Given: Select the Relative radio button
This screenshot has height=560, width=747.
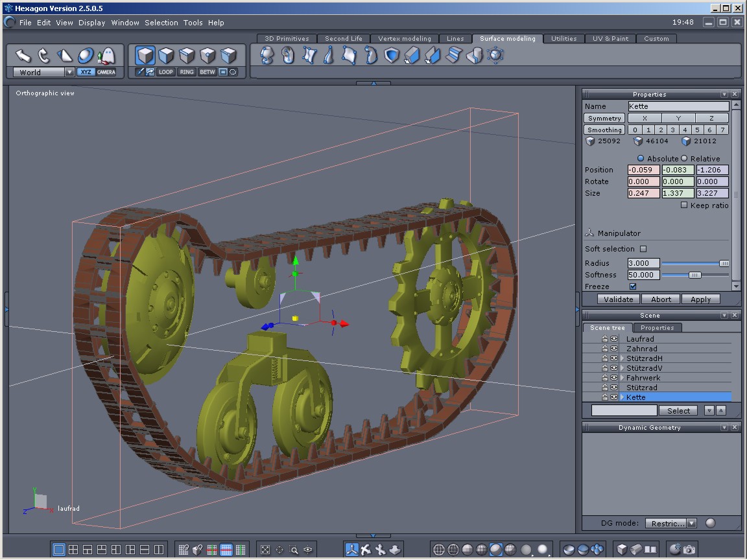Looking at the screenshot, I should tap(683, 158).
